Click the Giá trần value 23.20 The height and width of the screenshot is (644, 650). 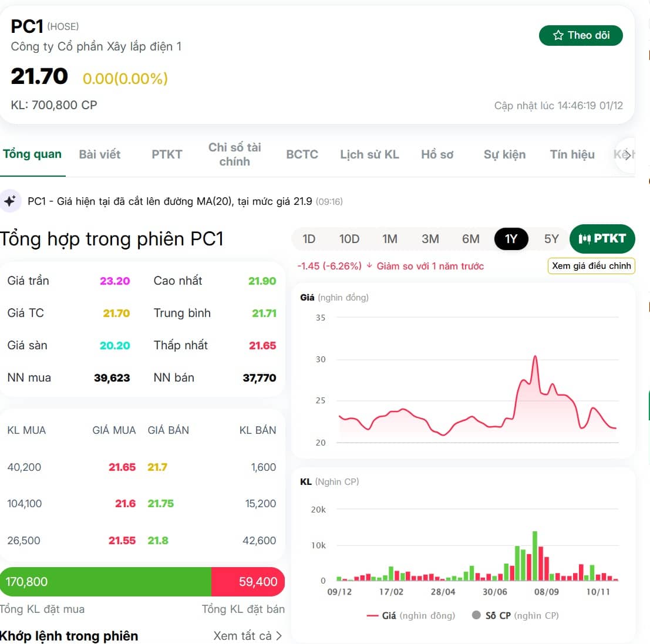click(x=115, y=281)
